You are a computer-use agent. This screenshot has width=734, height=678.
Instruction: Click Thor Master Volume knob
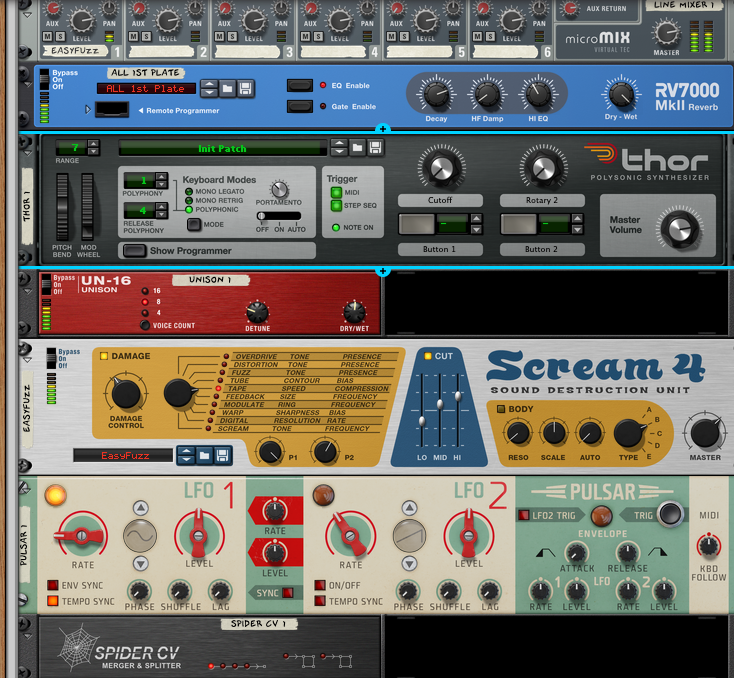click(680, 229)
